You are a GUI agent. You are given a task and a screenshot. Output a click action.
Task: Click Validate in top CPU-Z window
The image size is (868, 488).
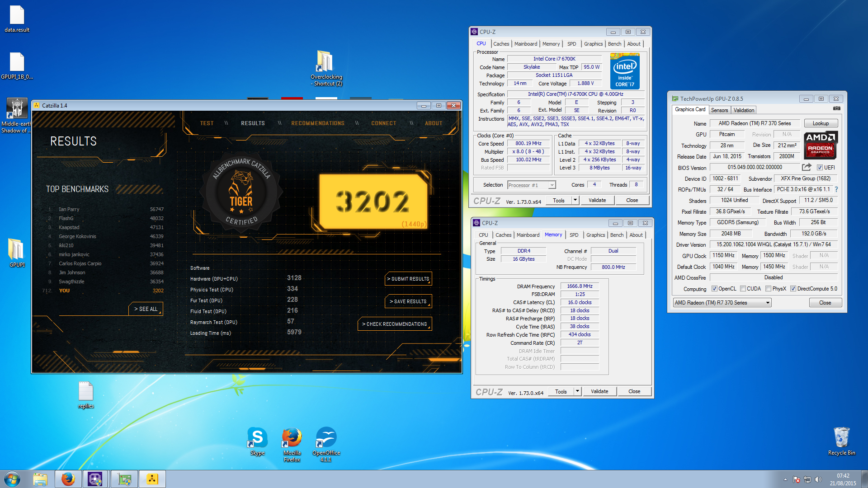tap(597, 200)
